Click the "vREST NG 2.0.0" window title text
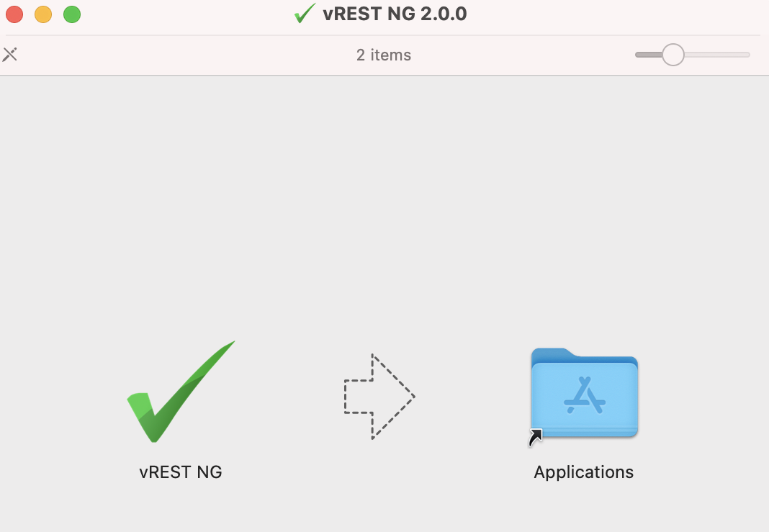Viewport: 769px width, 532px height. [395, 14]
